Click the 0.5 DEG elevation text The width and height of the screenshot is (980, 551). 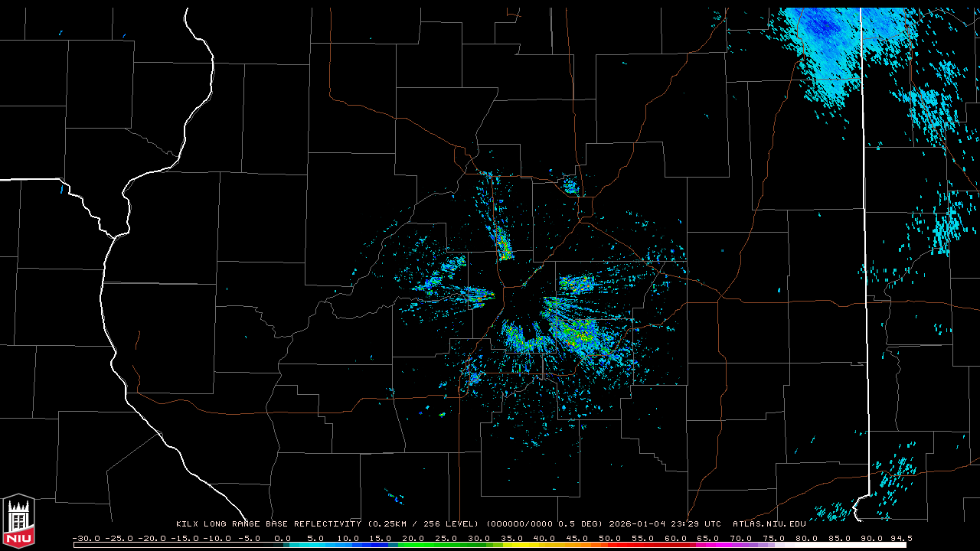tap(580, 524)
